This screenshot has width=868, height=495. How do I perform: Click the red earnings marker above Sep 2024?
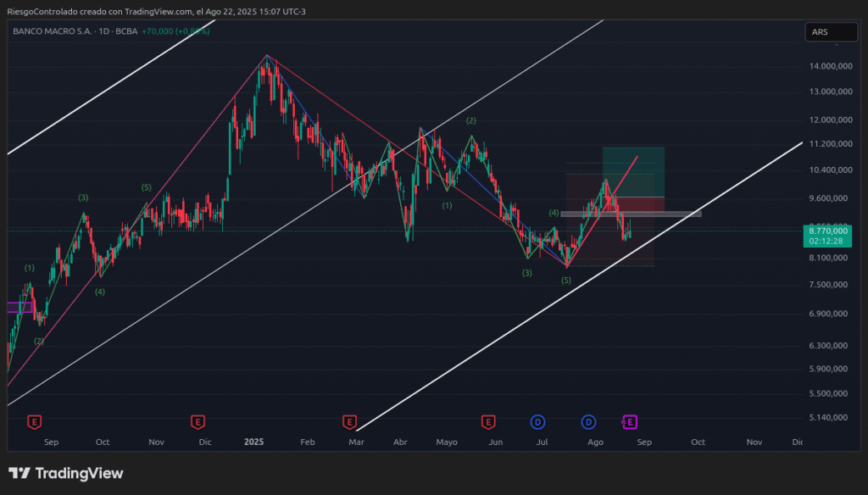(35, 421)
